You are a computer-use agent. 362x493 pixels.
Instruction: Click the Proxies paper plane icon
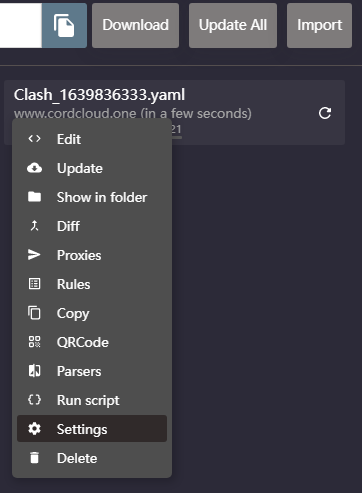[x=34, y=255]
